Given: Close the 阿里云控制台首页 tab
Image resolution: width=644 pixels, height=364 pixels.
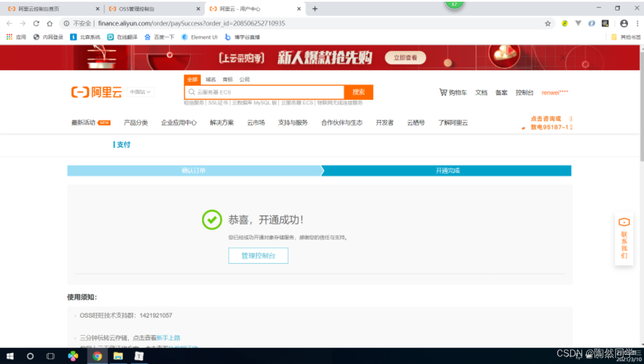Looking at the screenshot, I should point(98,9).
